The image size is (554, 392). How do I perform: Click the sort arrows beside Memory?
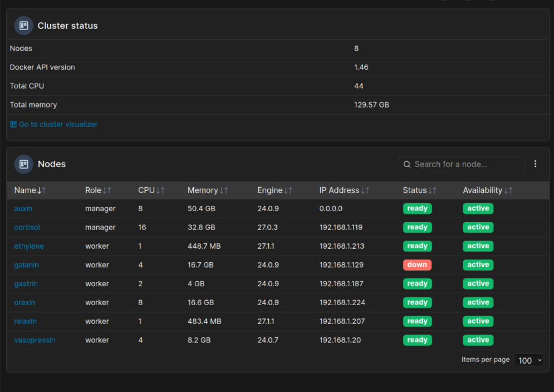point(224,190)
